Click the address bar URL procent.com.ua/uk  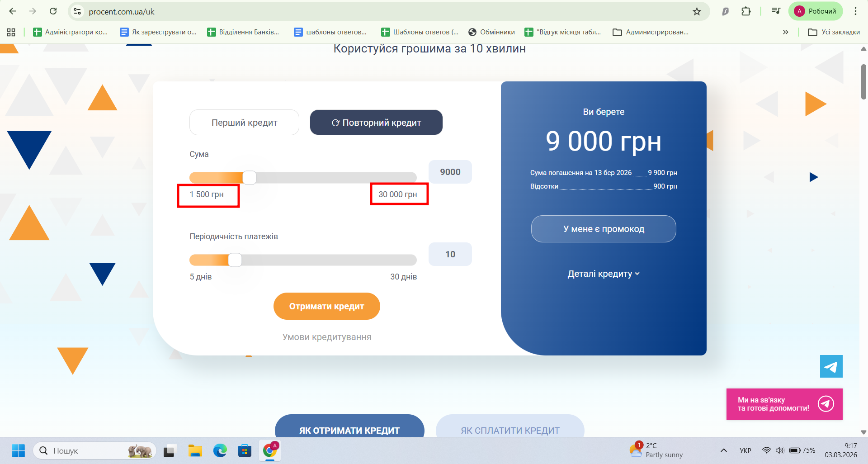[122, 12]
